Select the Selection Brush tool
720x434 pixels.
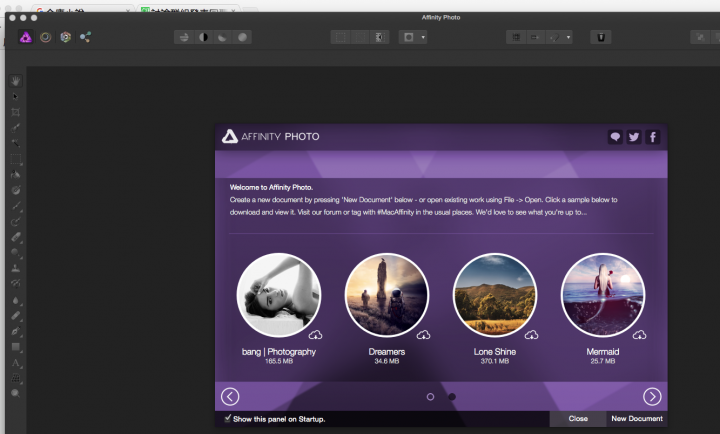coord(16,128)
